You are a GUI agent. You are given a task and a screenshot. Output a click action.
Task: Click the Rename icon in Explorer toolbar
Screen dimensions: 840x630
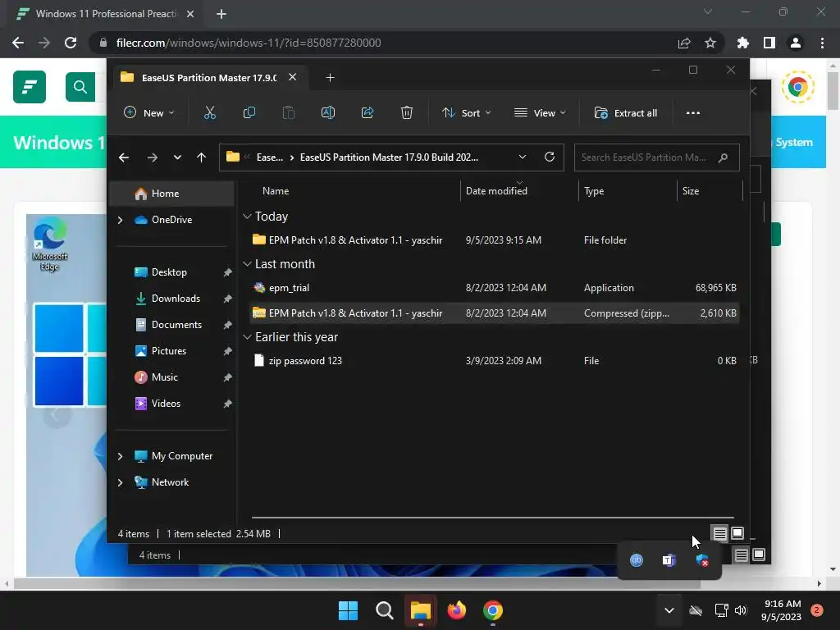[328, 112]
